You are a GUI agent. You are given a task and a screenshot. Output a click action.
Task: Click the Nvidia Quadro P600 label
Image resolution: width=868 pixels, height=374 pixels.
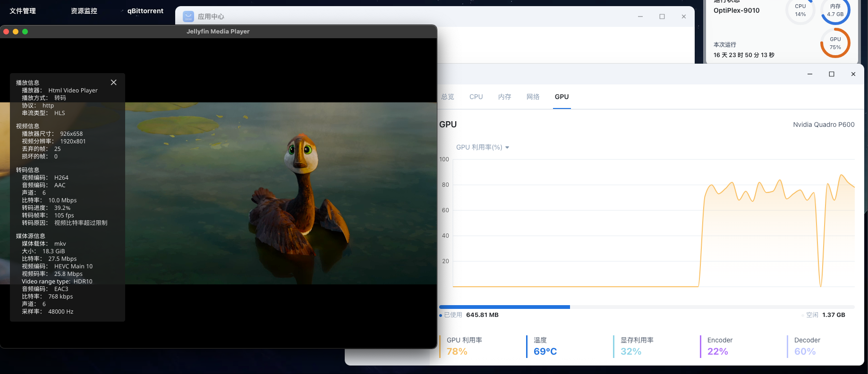[824, 125]
